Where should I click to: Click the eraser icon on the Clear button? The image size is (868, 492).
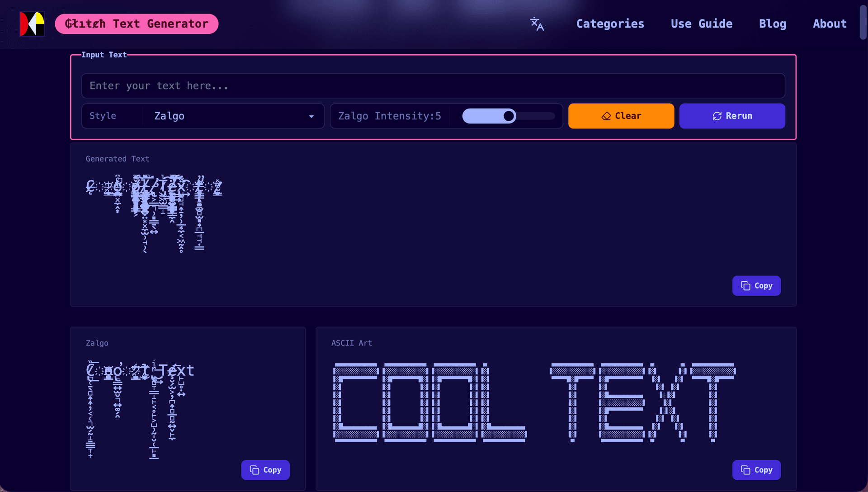606,116
